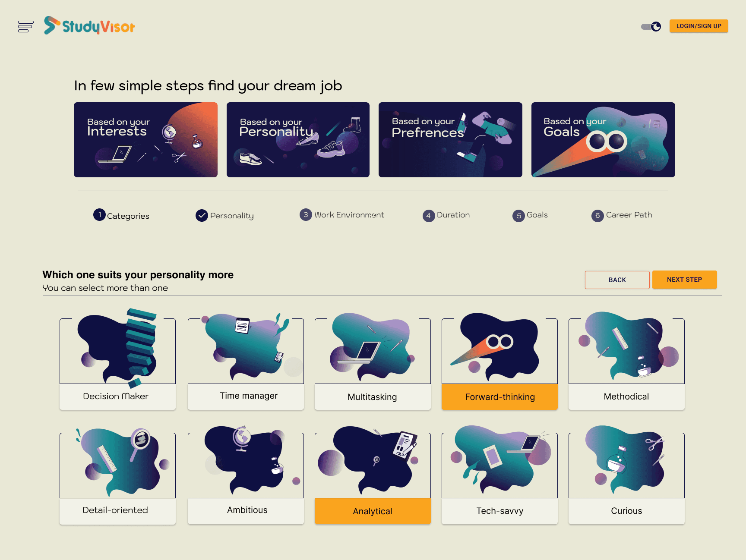Open the hamburger menu icon

(x=25, y=26)
